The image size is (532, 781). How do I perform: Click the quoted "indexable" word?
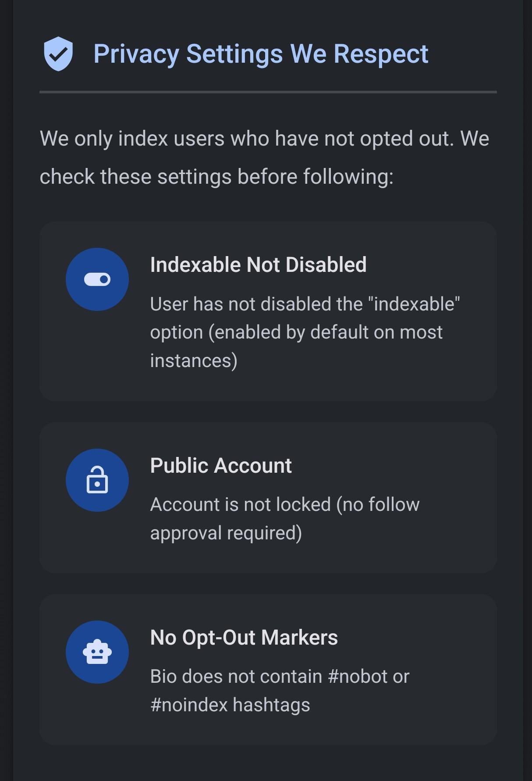tap(414, 304)
